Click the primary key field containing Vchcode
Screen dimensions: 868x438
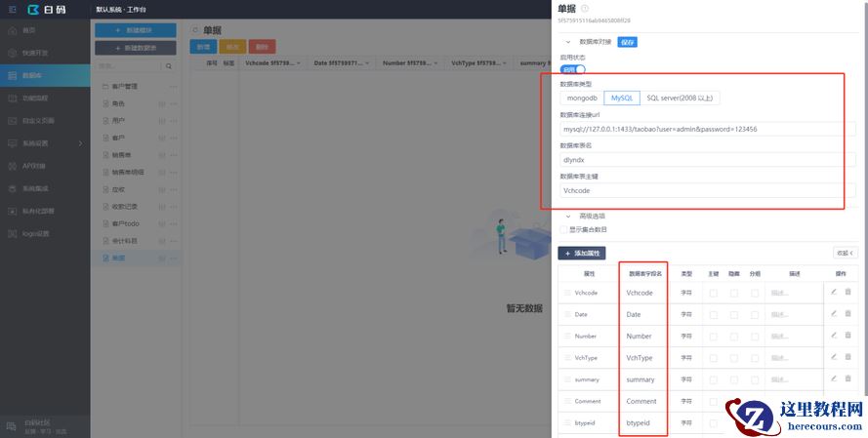708,190
